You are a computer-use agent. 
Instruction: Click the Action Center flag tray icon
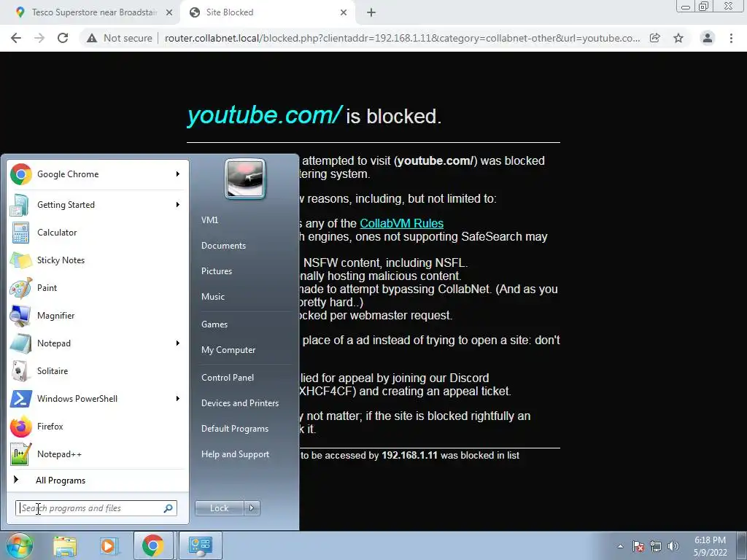point(638,546)
